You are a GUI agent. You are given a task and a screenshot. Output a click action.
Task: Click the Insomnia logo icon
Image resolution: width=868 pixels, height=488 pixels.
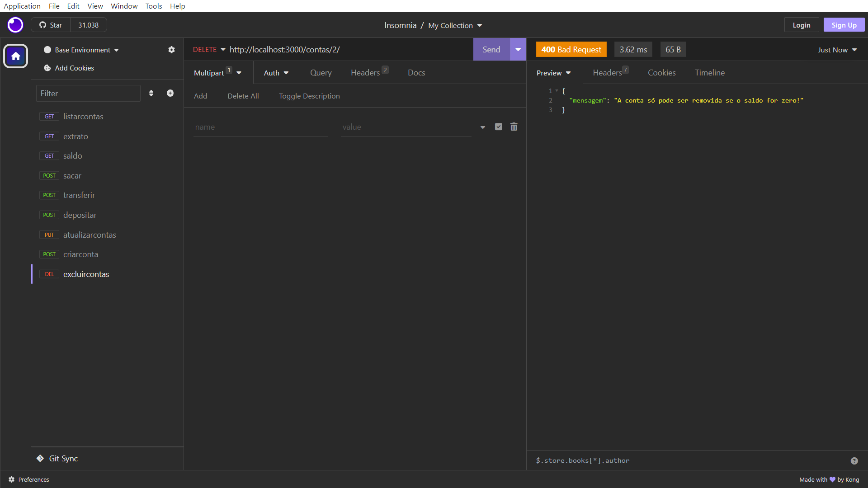point(15,25)
